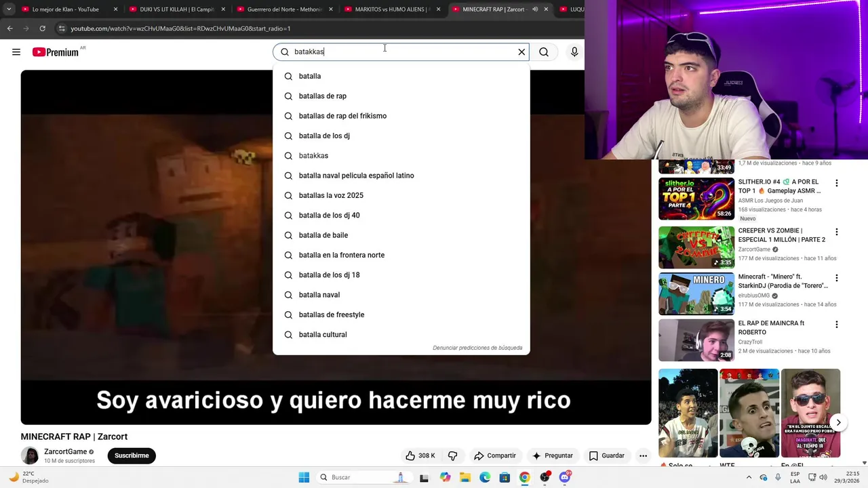Screen dimensions: 868x488
Task: Open Copilot from the taskbar
Action: pyautogui.click(x=445, y=477)
